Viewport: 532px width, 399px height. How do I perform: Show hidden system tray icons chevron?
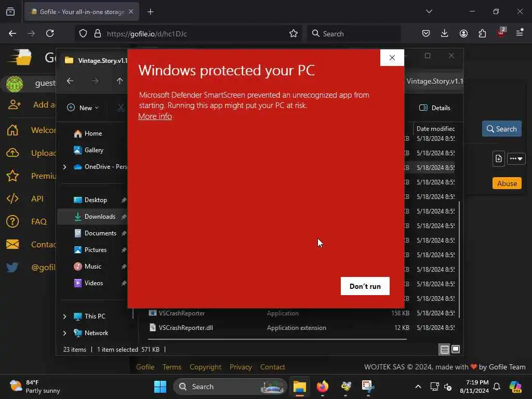pyautogui.click(x=418, y=387)
